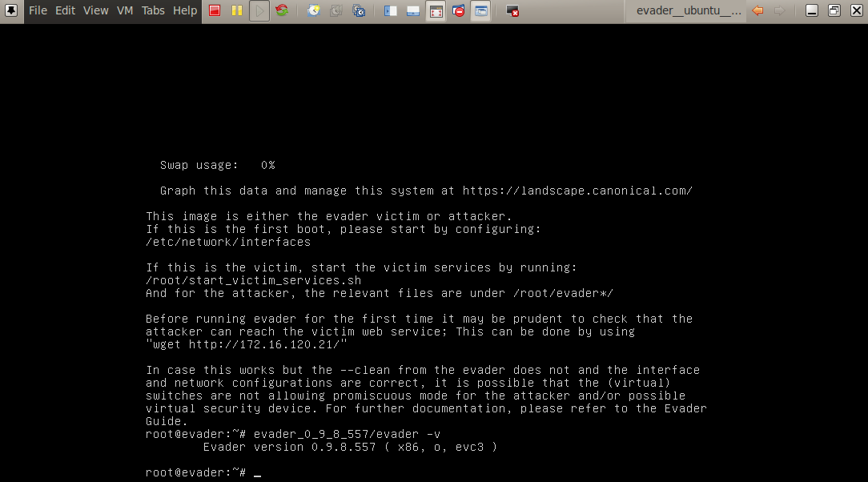
Task: Click the red Power Off button
Action: tap(215, 11)
